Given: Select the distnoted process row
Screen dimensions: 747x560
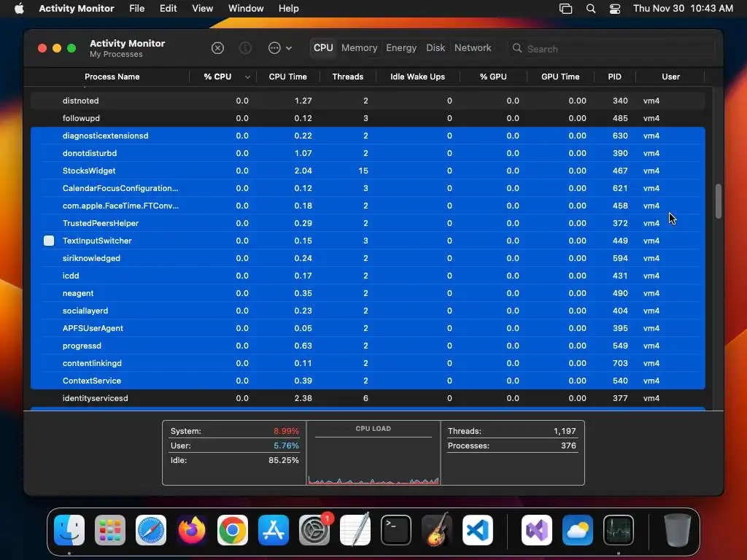Looking at the screenshot, I should click(x=368, y=101).
